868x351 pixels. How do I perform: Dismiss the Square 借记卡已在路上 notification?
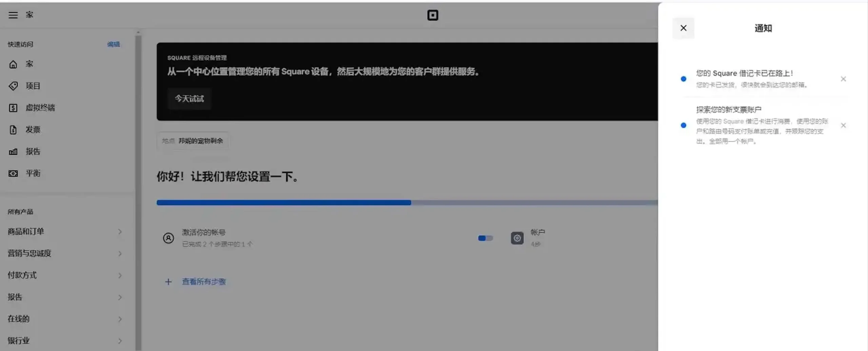[x=843, y=79]
